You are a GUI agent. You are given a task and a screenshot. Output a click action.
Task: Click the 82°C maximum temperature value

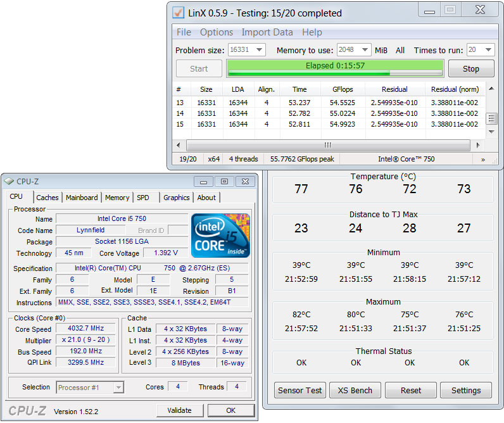tap(301, 315)
